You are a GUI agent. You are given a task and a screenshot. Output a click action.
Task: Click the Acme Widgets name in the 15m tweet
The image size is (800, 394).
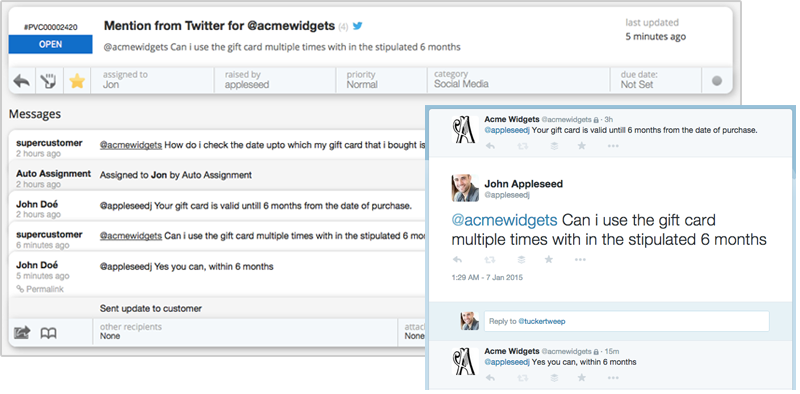[512, 351]
